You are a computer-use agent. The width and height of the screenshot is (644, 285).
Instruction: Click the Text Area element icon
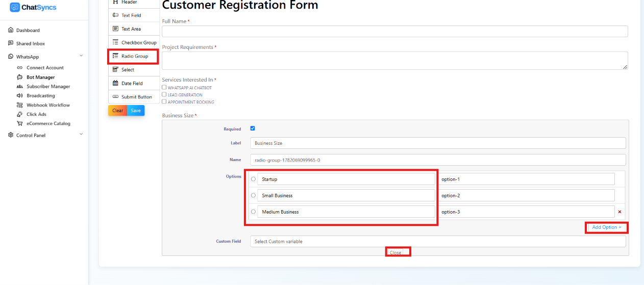115,29
